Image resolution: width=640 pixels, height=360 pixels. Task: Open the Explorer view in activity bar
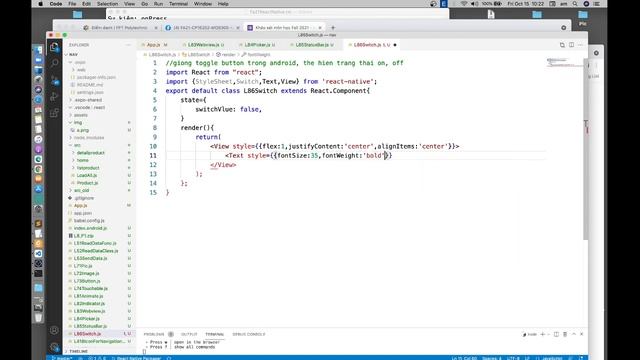[x=54, y=47]
